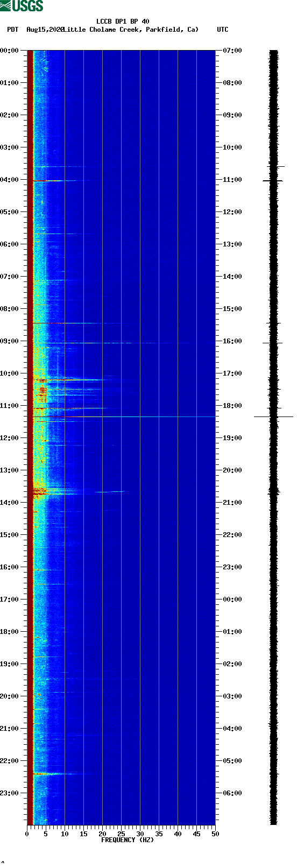
Task: Click the 07:00 UTC time label
Action: click(x=232, y=51)
